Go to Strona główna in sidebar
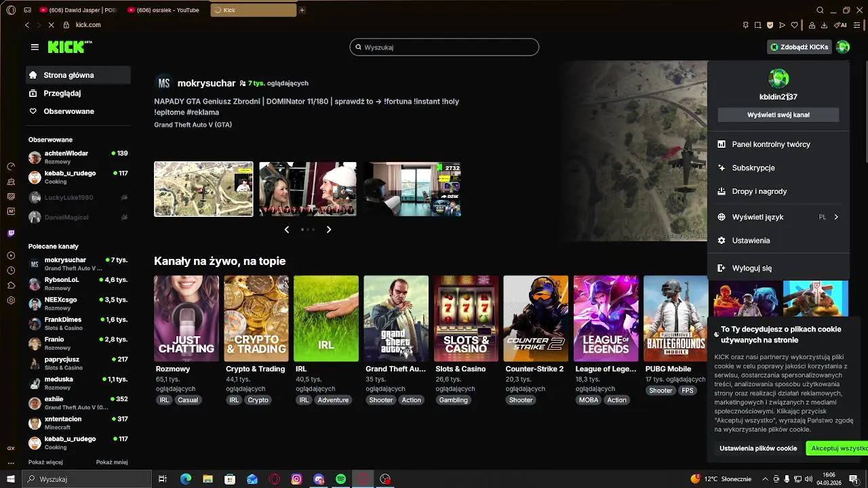The image size is (868, 488). tap(78, 75)
